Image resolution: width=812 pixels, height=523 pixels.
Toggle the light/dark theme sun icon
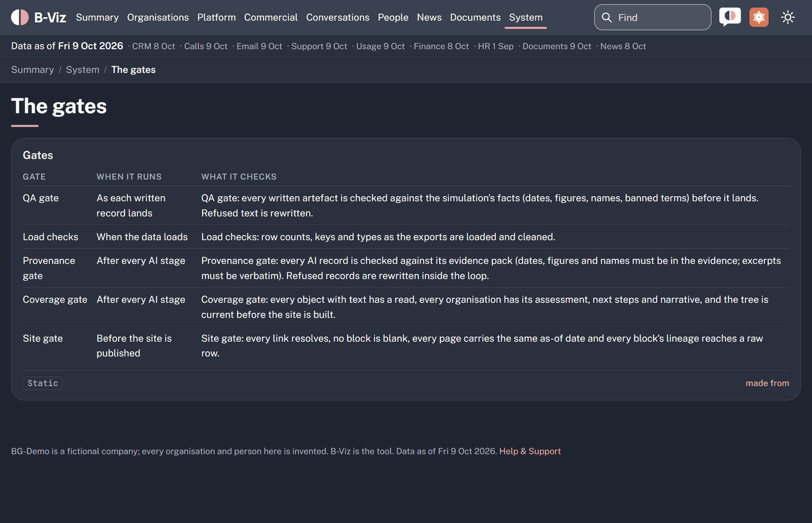click(788, 17)
